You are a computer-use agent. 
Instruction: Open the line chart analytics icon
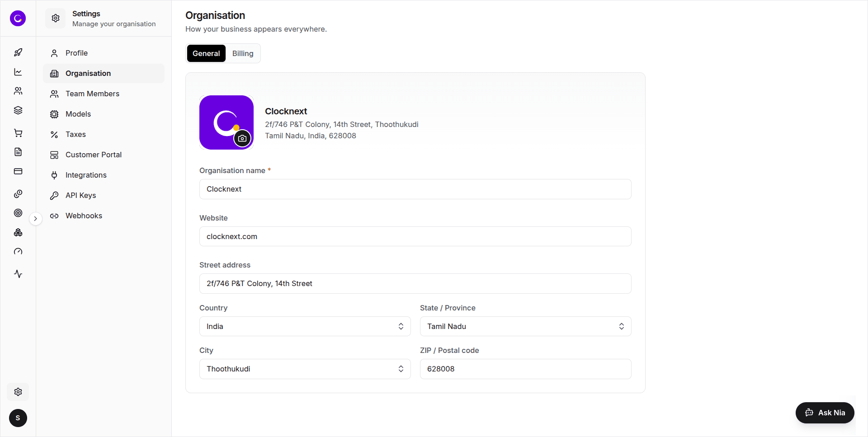click(x=18, y=72)
